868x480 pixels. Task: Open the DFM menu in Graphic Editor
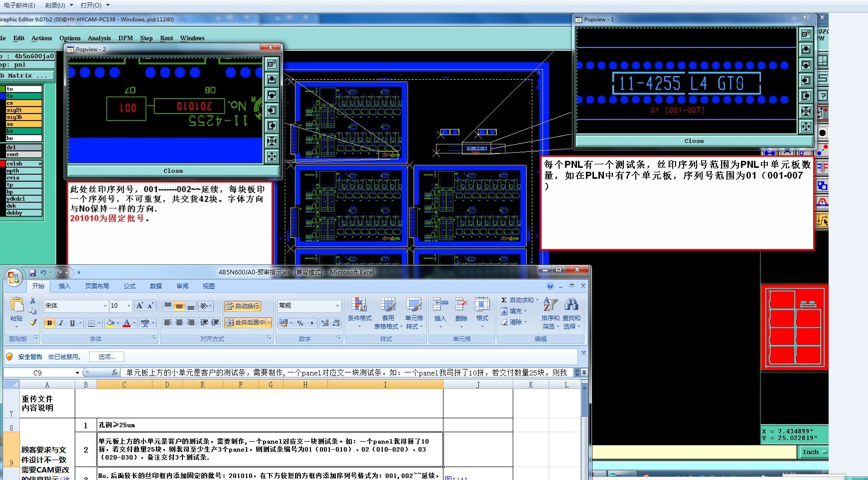pyautogui.click(x=126, y=38)
